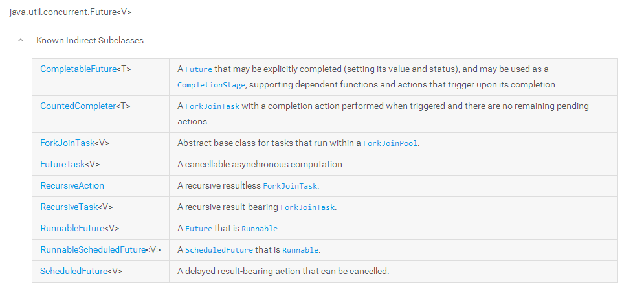Open the RecursiveAction class link
Screen dimensions: 644x289
pos(72,185)
